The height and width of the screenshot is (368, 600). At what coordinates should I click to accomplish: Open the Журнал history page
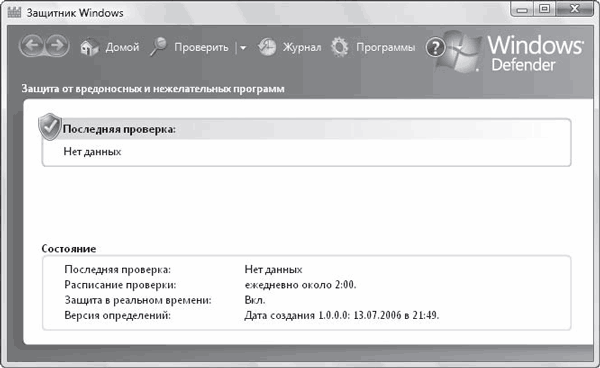(302, 47)
